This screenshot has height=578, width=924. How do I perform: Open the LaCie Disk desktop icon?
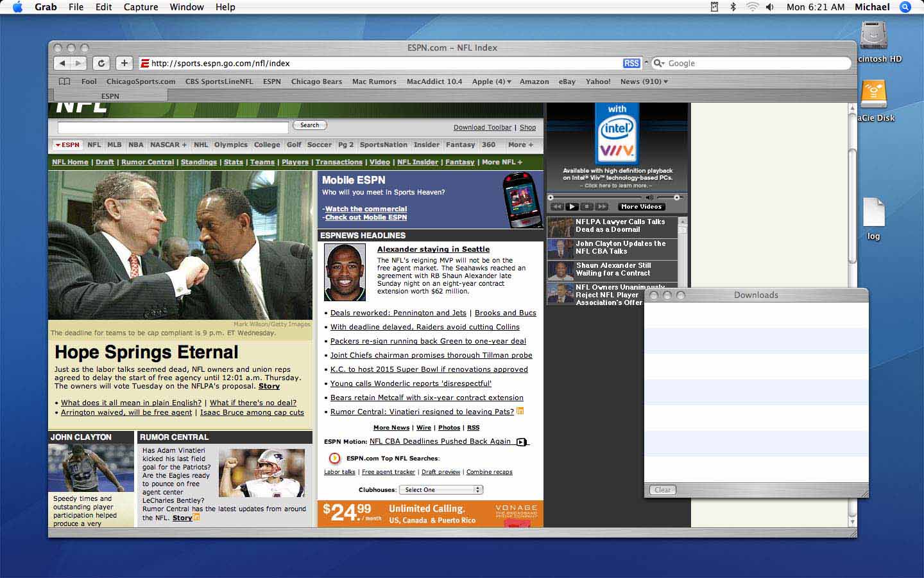(x=873, y=94)
